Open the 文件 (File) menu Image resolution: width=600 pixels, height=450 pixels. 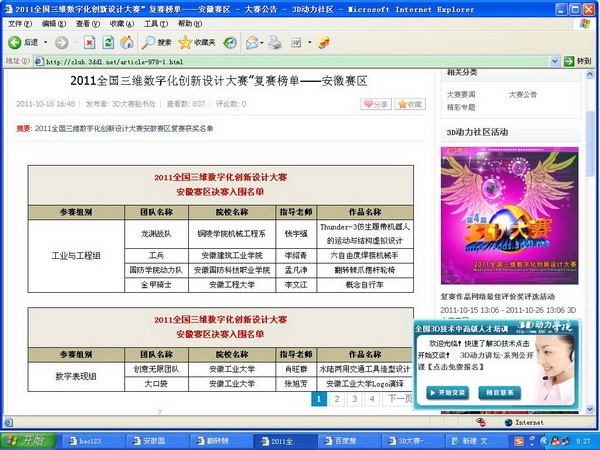(x=13, y=22)
